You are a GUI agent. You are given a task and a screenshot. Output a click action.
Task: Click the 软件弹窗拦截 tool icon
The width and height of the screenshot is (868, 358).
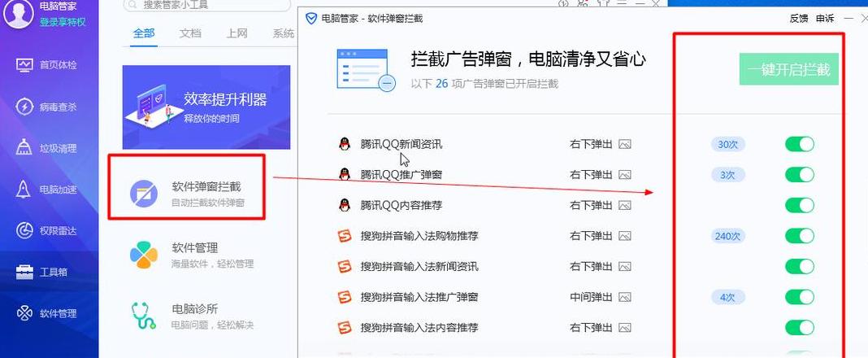[x=144, y=194]
